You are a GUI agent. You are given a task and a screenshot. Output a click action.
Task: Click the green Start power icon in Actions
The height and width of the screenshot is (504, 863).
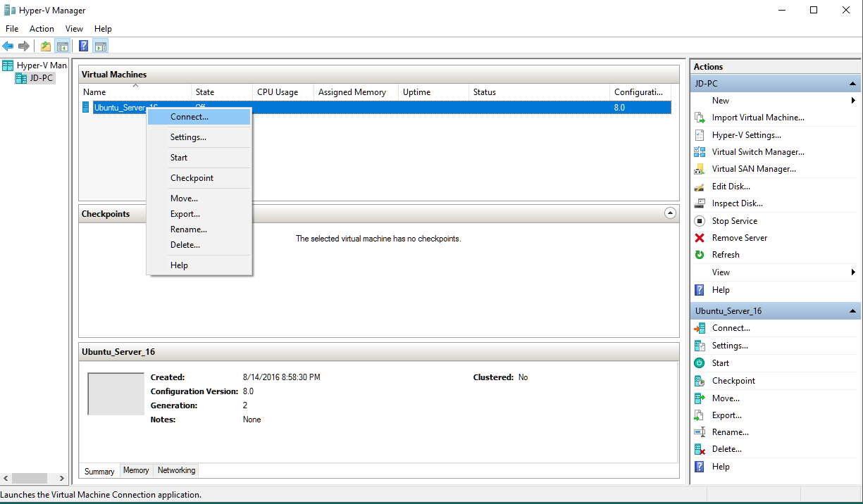click(x=700, y=363)
